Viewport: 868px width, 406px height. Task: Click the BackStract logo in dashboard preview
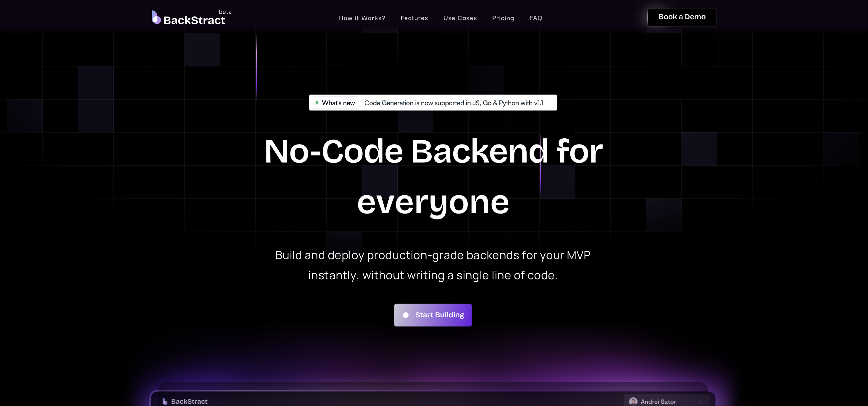pyautogui.click(x=185, y=401)
